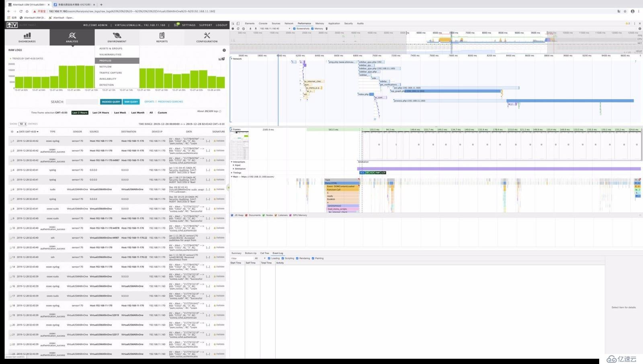Open the Show 50 entries dropdown

coord(23,124)
